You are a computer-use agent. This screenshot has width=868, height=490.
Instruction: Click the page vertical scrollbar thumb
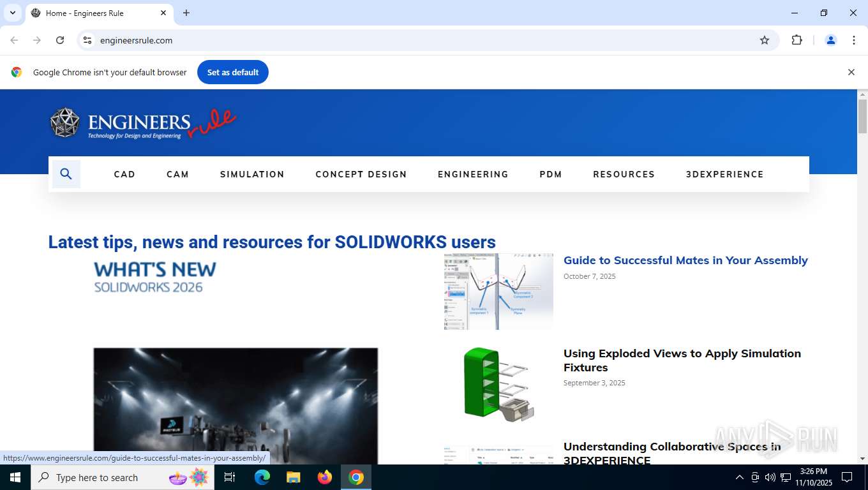[862, 116]
